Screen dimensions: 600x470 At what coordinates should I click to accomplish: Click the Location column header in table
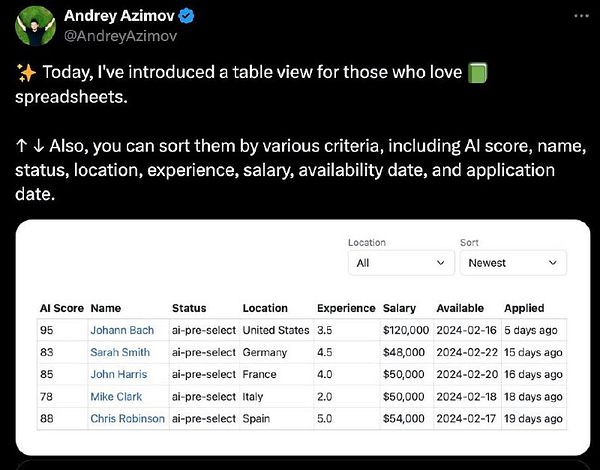click(264, 308)
